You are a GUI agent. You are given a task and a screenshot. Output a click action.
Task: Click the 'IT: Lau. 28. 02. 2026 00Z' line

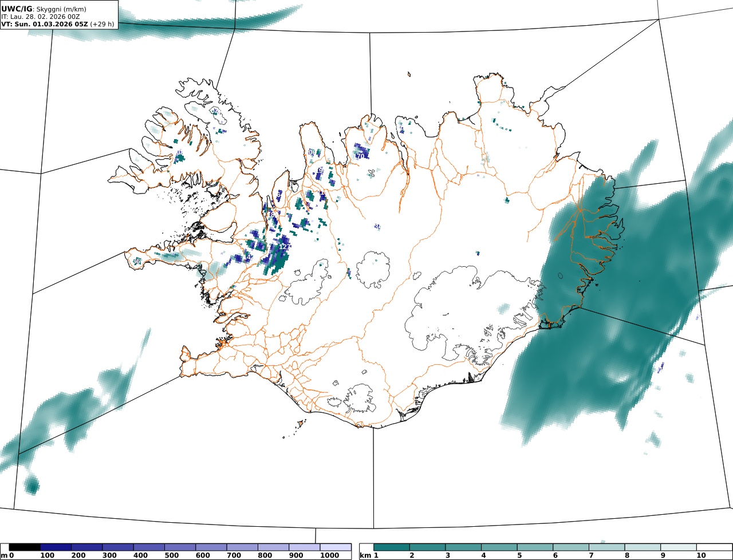tap(41, 17)
